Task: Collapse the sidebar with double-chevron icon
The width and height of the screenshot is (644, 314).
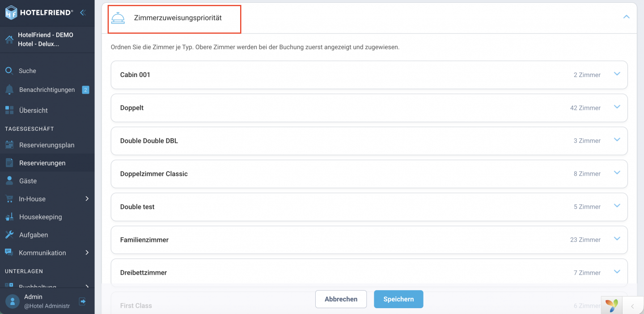Action: [x=82, y=13]
